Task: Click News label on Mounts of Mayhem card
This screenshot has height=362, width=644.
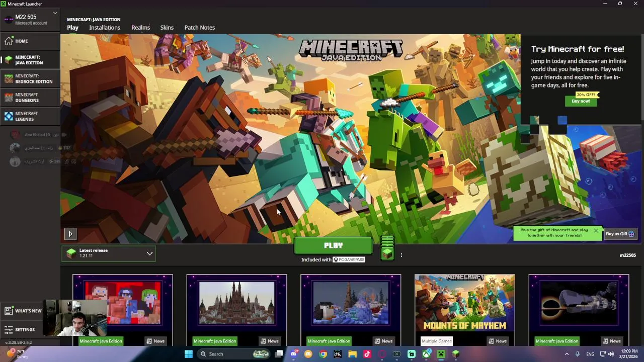Action: coord(498,341)
